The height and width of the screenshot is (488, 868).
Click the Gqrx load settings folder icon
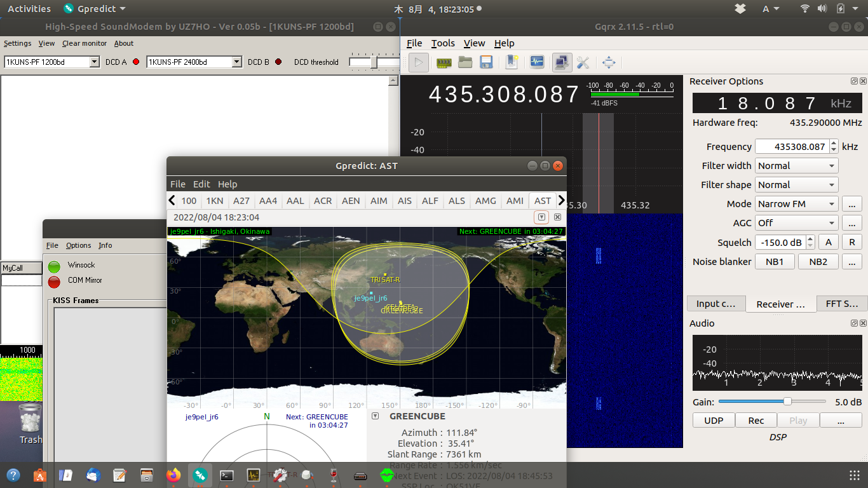tap(465, 62)
